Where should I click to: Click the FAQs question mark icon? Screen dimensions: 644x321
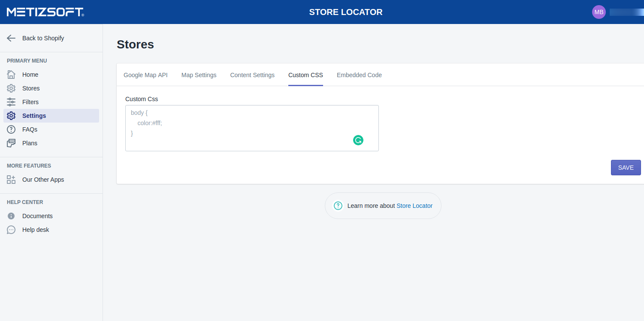(x=11, y=129)
